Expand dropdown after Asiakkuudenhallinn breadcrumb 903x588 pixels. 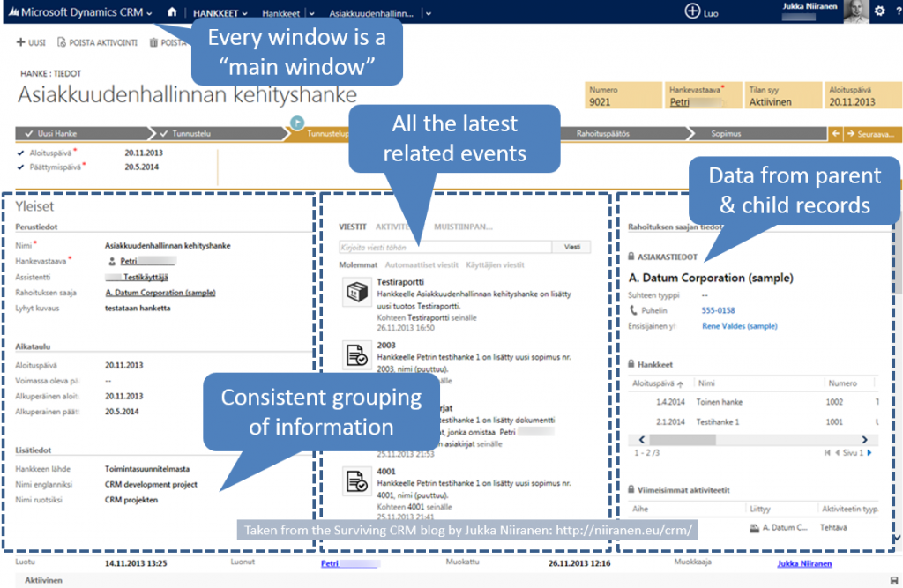pyautogui.click(x=428, y=14)
